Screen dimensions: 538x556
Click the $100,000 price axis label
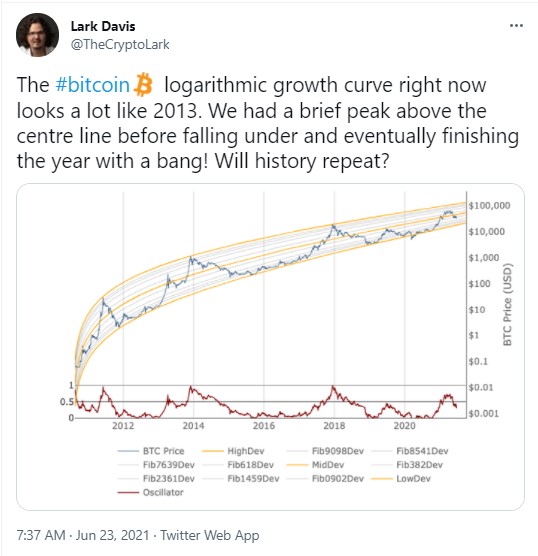point(489,205)
